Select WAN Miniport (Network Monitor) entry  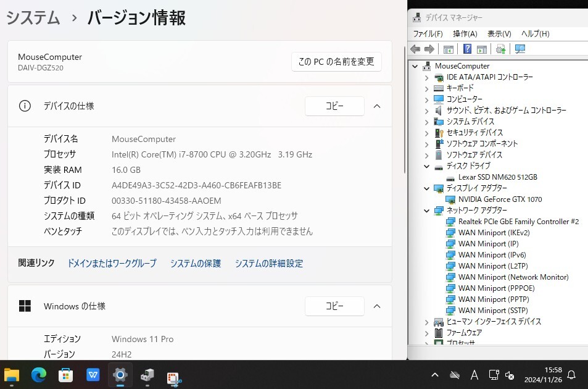(x=513, y=277)
